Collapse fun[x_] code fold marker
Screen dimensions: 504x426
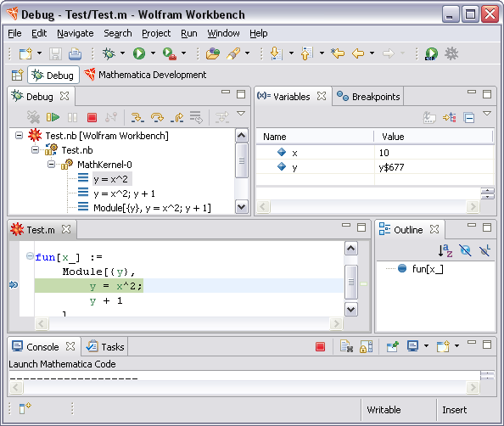(x=30, y=256)
